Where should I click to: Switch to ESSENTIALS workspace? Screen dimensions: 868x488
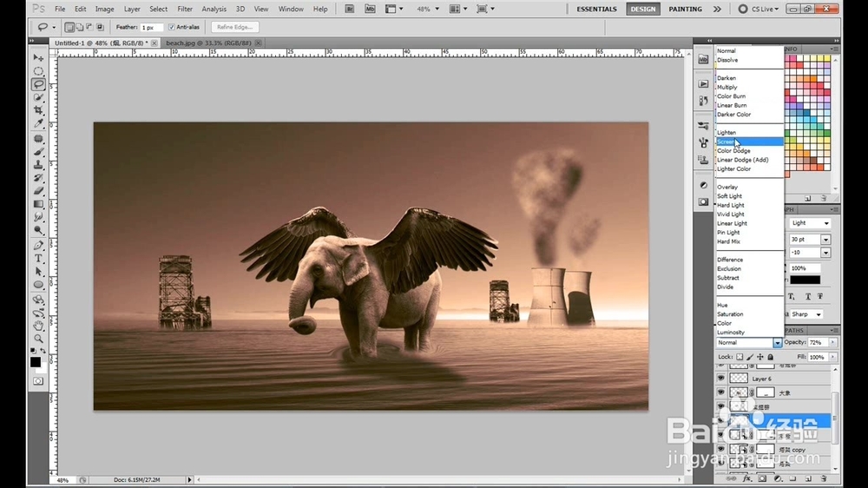[596, 9]
